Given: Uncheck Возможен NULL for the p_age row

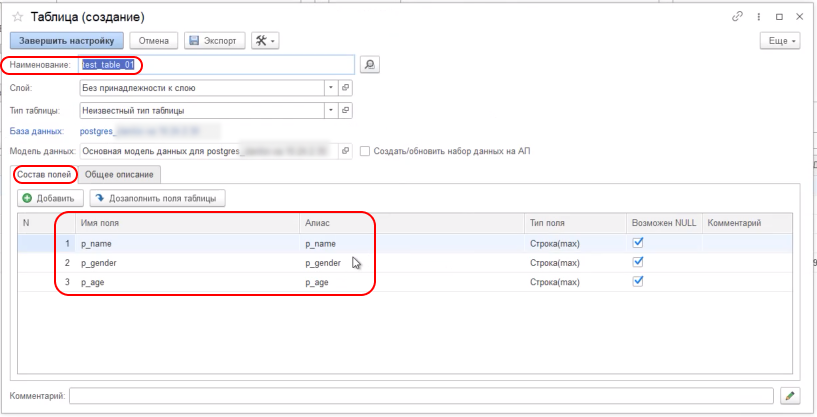Looking at the screenshot, I should pyautogui.click(x=638, y=282).
